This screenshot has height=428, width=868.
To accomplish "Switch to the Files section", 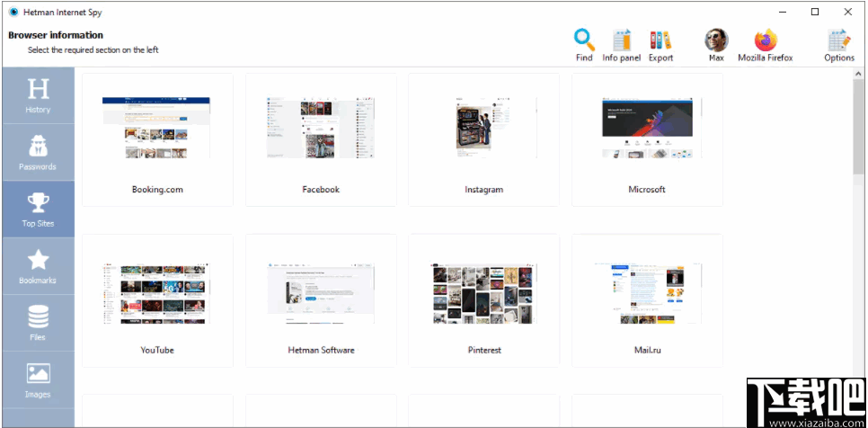I will tap(39, 323).
